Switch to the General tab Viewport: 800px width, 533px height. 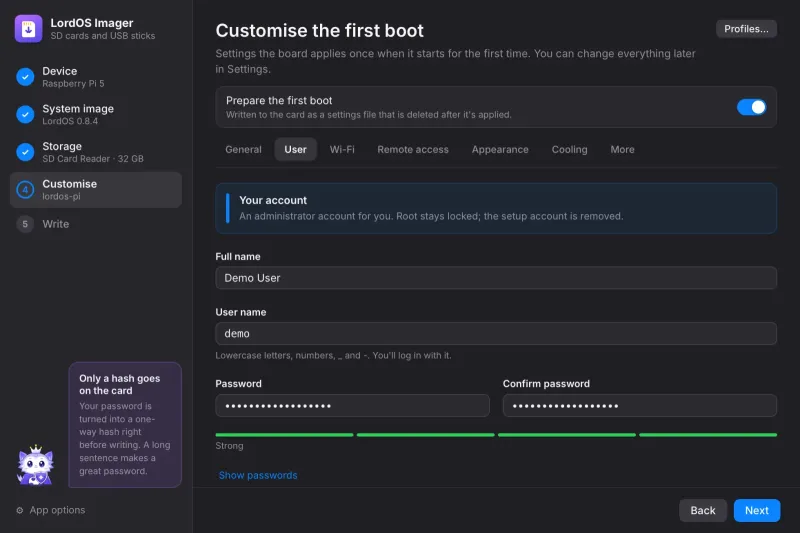(243, 149)
